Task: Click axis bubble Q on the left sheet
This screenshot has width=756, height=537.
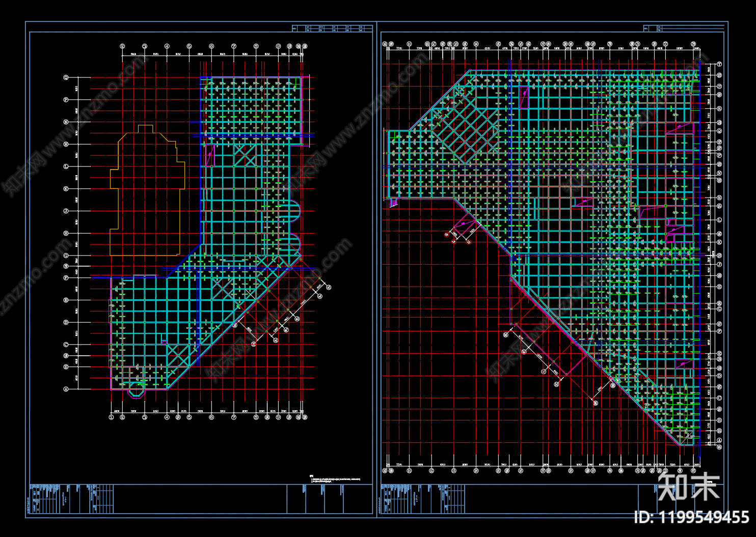Action: [66, 78]
